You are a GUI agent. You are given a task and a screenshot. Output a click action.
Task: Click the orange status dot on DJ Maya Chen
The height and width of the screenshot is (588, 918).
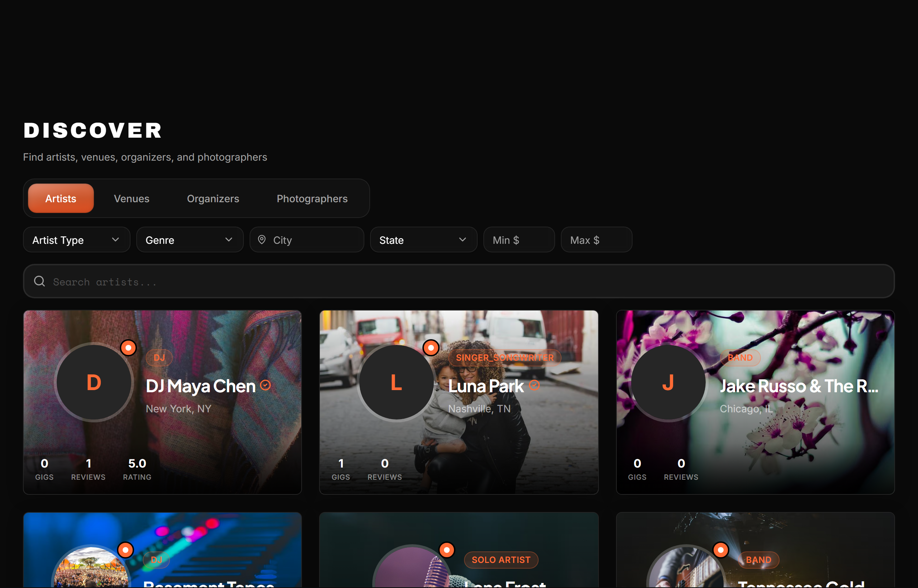pos(128,348)
